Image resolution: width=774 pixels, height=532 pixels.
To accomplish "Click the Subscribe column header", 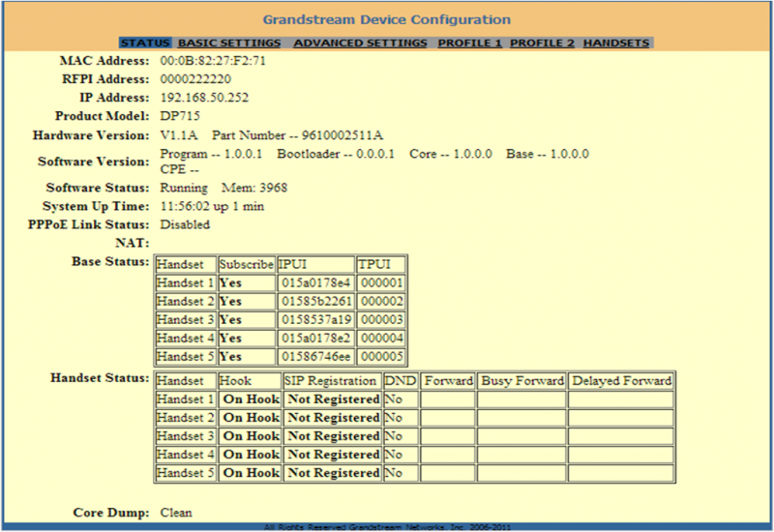I will click(x=247, y=264).
